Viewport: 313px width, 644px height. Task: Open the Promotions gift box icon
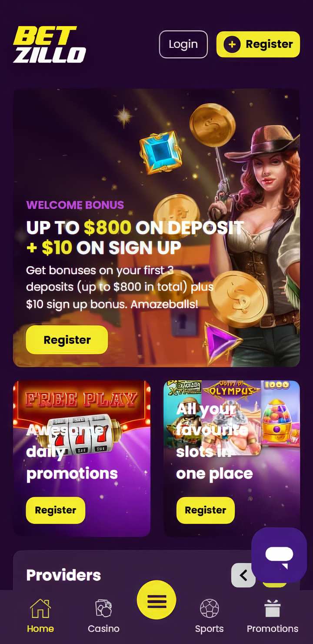[x=273, y=608]
